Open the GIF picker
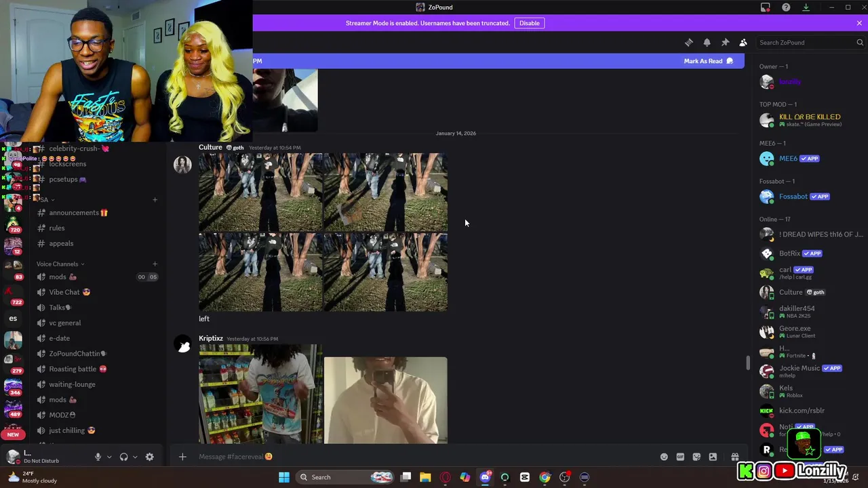868x488 pixels. coord(680,457)
